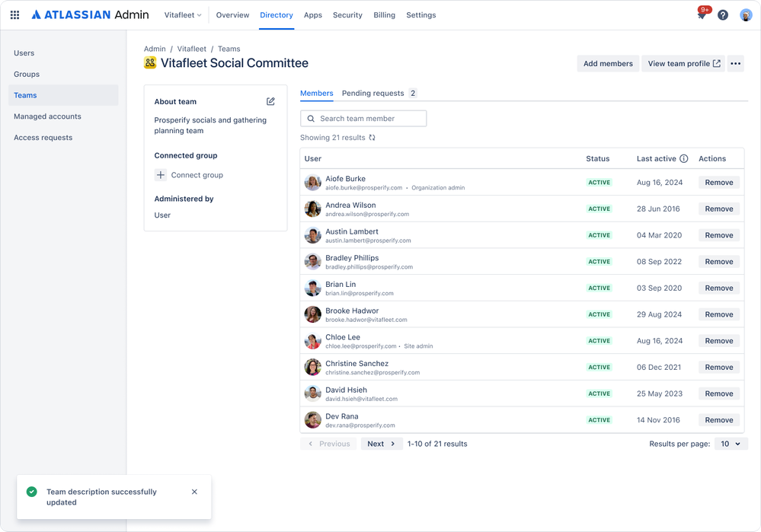Screen dimensions: 761x532
Task: Open notifications bell with 9+ badge
Action: click(702, 14)
